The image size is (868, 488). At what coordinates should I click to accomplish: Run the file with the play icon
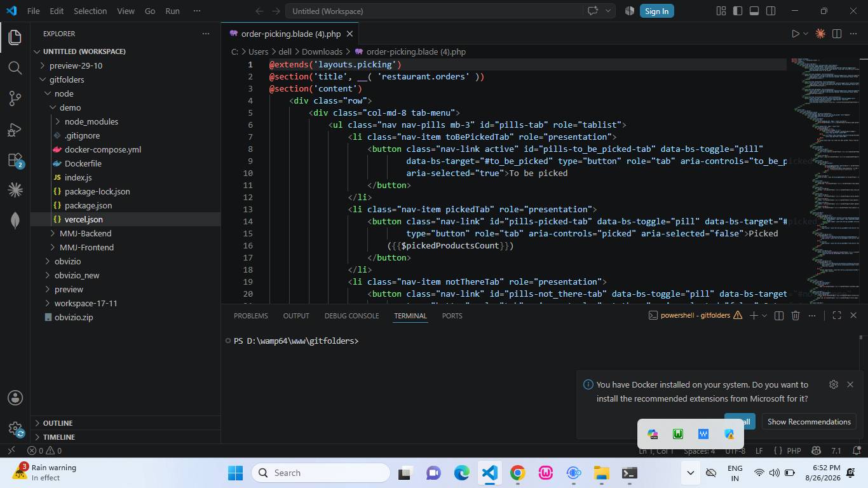[795, 34]
